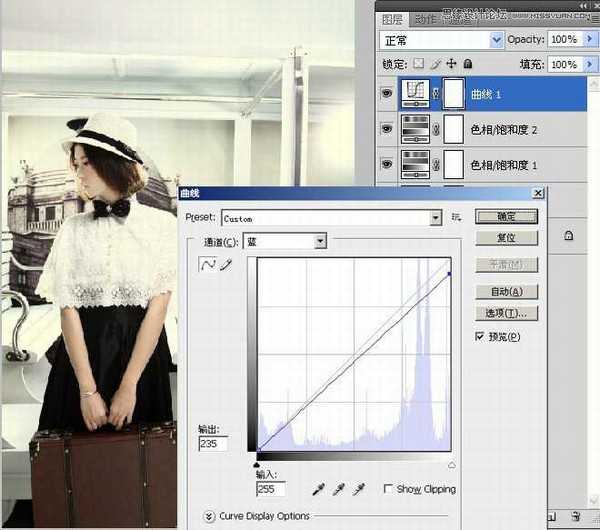Open the blend mode dropdown showing 正常

pyautogui.click(x=497, y=40)
